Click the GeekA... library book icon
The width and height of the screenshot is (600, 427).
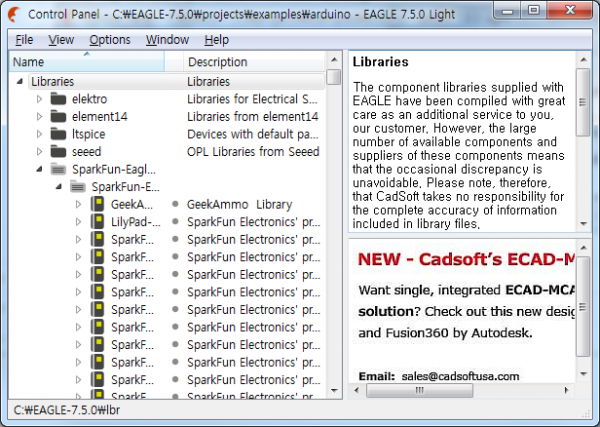pyautogui.click(x=98, y=204)
